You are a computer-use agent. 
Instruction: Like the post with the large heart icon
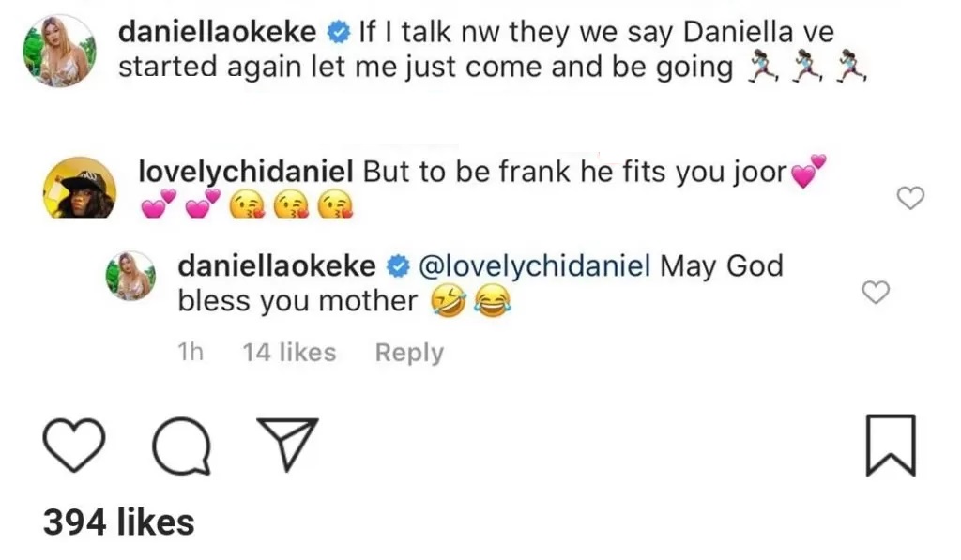(73, 445)
